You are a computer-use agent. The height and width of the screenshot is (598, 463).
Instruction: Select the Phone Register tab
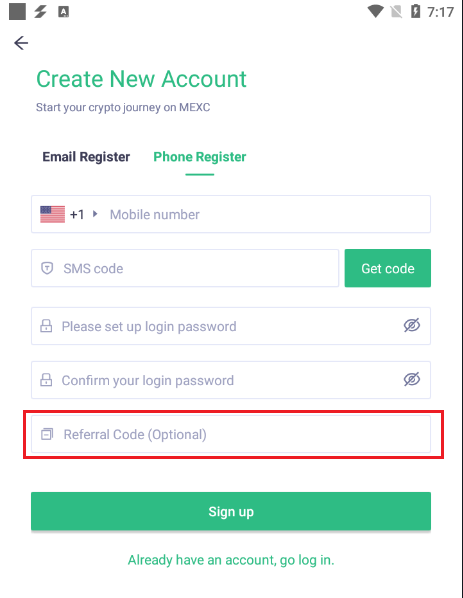200,157
